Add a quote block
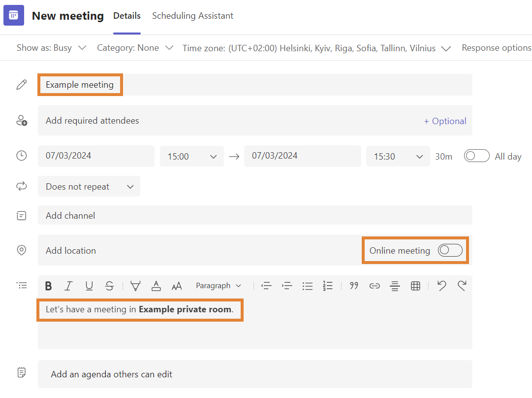The height and width of the screenshot is (398, 532). [354, 286]
